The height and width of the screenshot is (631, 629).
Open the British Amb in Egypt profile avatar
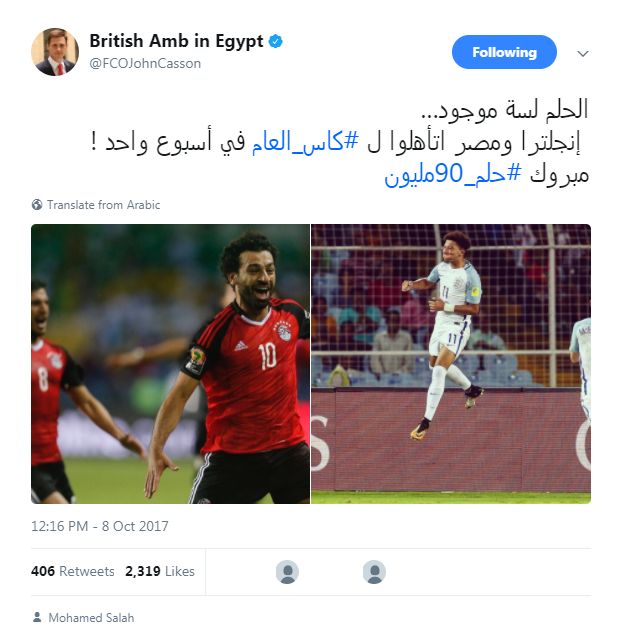[x=55, y=52]
